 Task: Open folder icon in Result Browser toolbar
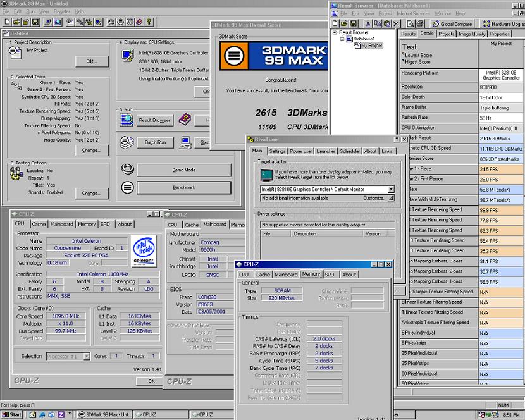344,23
